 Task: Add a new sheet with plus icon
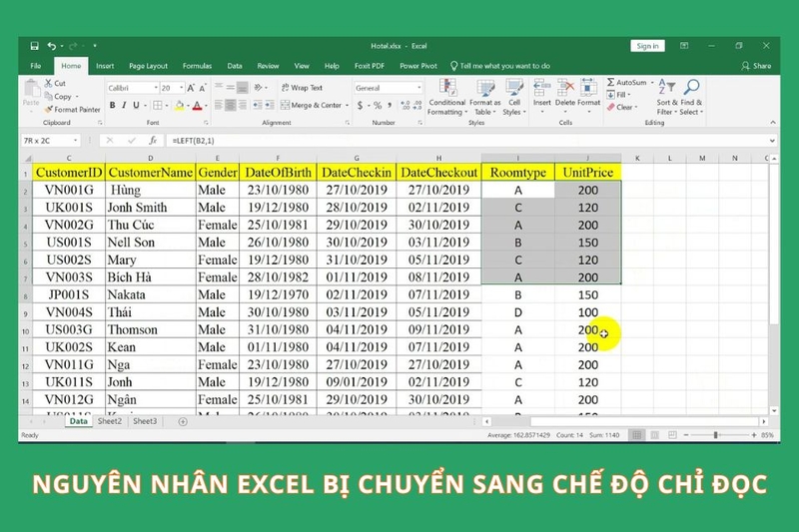coord(183,421)
